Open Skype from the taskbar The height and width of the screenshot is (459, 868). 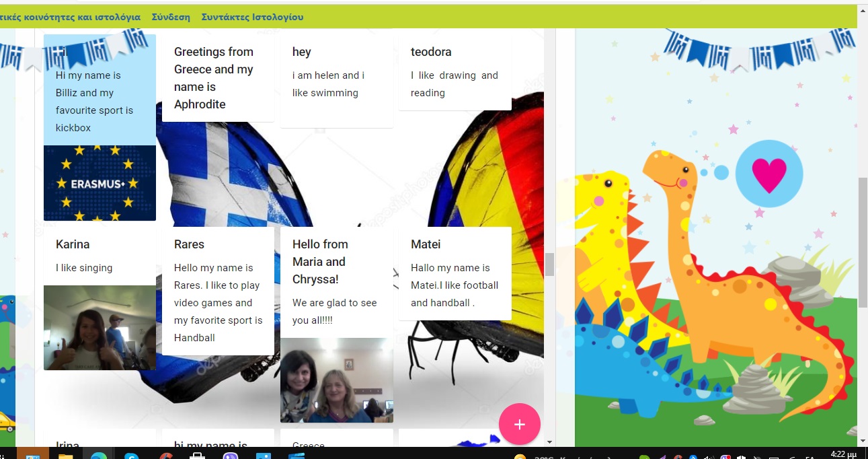(x=132, y=456)
